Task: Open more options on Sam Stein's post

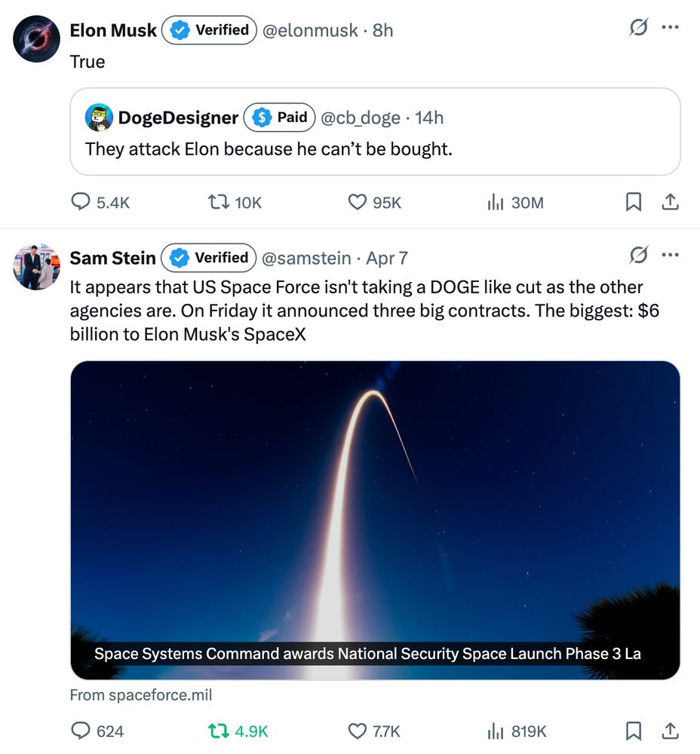Action: click(670, 256)
